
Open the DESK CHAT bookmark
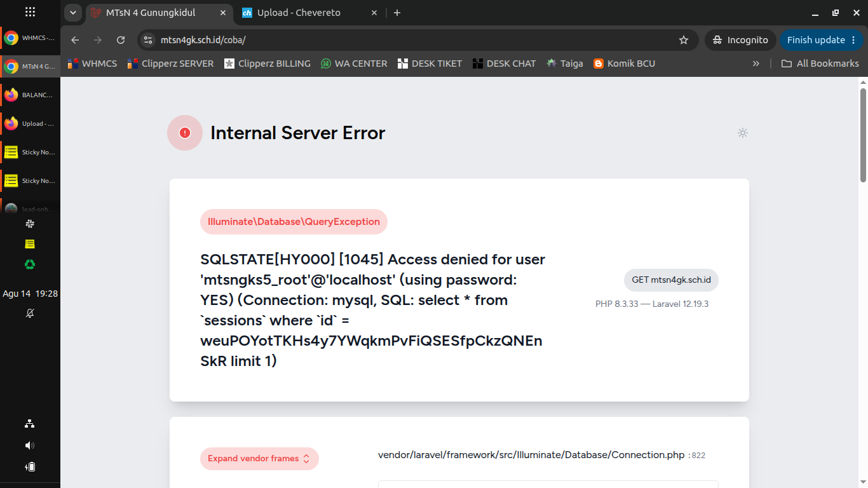point(504,64)
